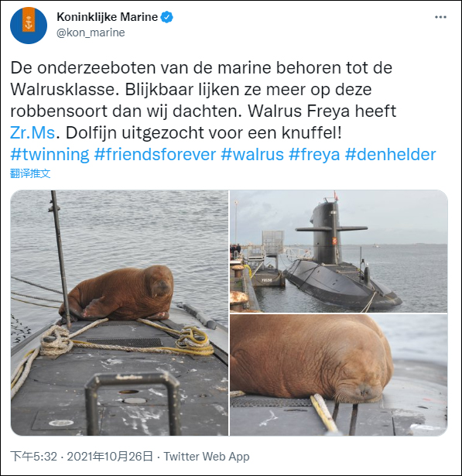
Task: Open the Twitter Web App source link
Action: coord(207,457)
